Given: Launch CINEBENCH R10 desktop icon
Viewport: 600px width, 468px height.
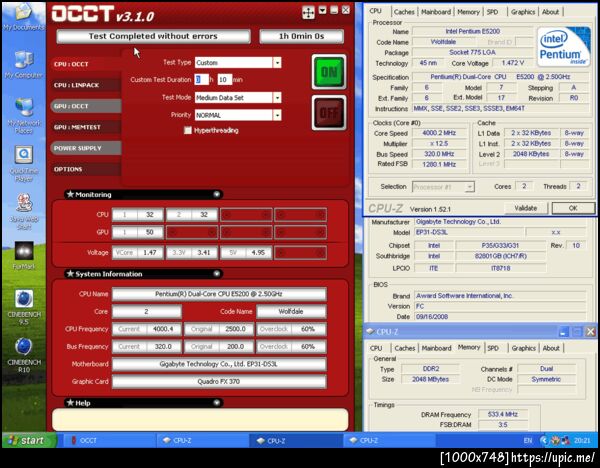Looking at the screenshot, I should click(23, 355).
